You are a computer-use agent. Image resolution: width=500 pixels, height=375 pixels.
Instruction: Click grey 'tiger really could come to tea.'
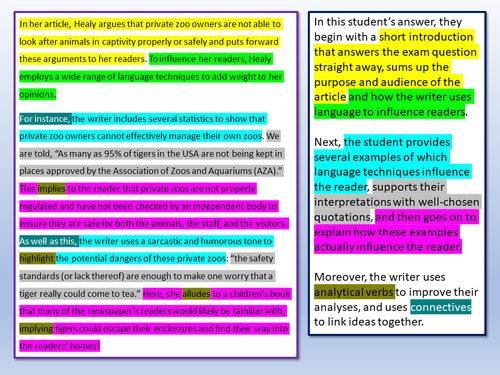[80, 294]
